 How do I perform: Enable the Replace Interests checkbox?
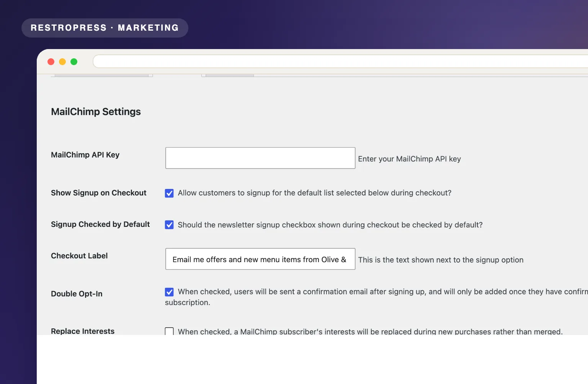169,331
